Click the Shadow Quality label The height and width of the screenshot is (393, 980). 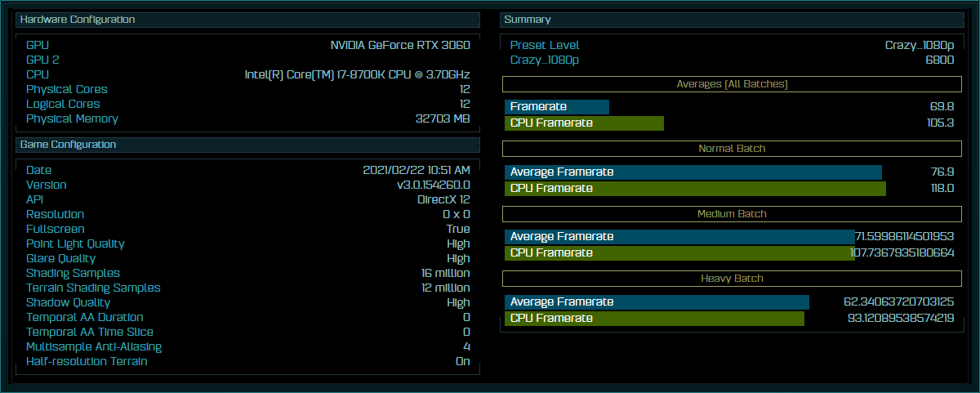coord(68,302)
